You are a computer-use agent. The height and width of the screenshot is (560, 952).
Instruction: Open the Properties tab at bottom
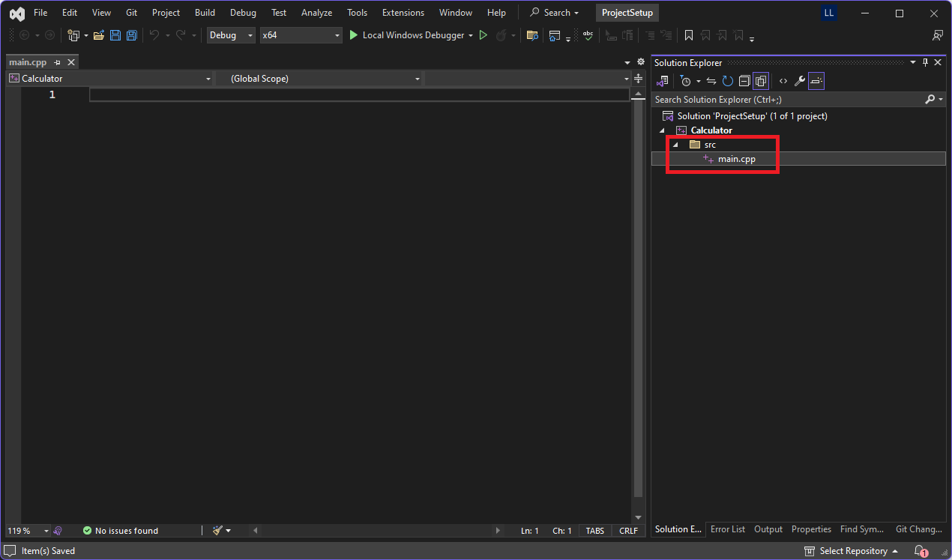(x=811, y=529)
